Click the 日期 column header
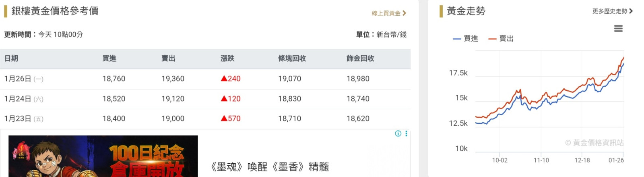644x177 pixels. click(x=11, y=58)
